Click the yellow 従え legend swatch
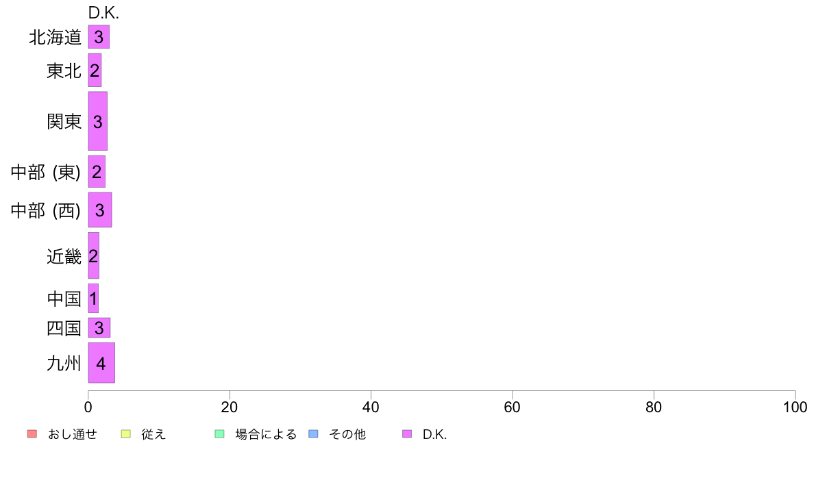The image size is (814, 504). pos(125,434)
